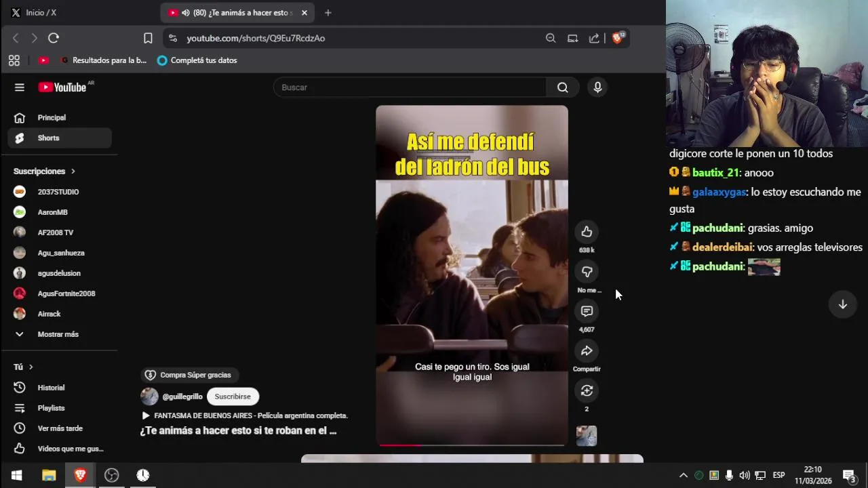Open Resultados para la b... bookmark
This screenshot has height=488, width=868.
click(x=104, y=60)
